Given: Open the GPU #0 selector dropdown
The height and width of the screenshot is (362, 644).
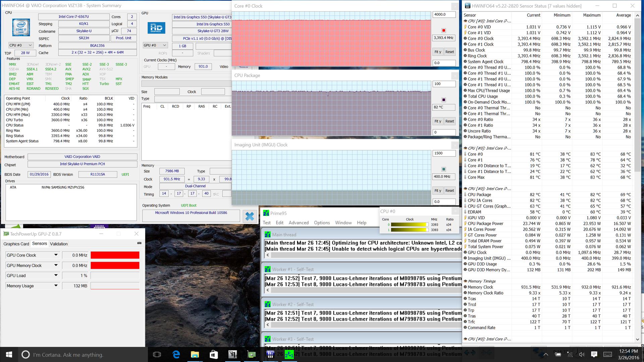Looking at the screenshot, I should [155, 45].
